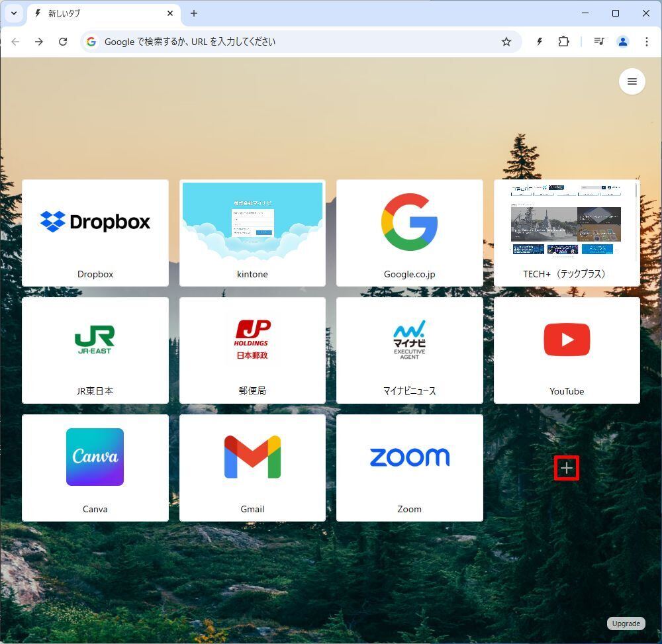Bookmark this page with the star icon

pos(506,41)
